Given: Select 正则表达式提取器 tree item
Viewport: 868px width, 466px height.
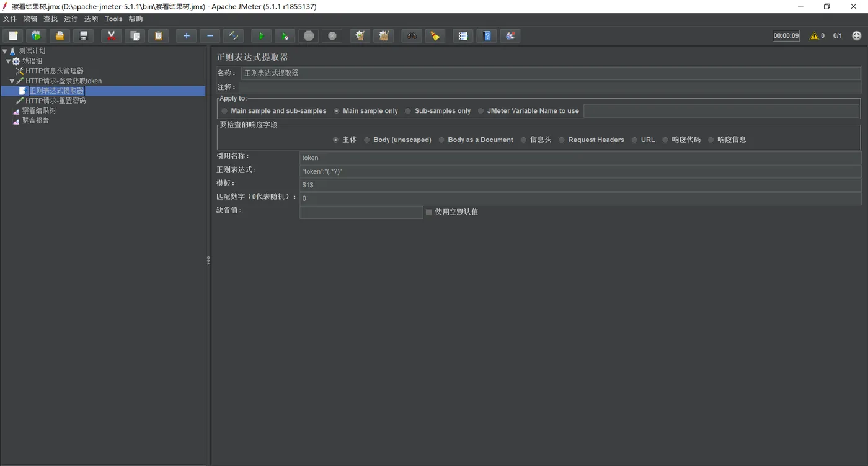Looking at the screenshot, I should pos(56,91).
